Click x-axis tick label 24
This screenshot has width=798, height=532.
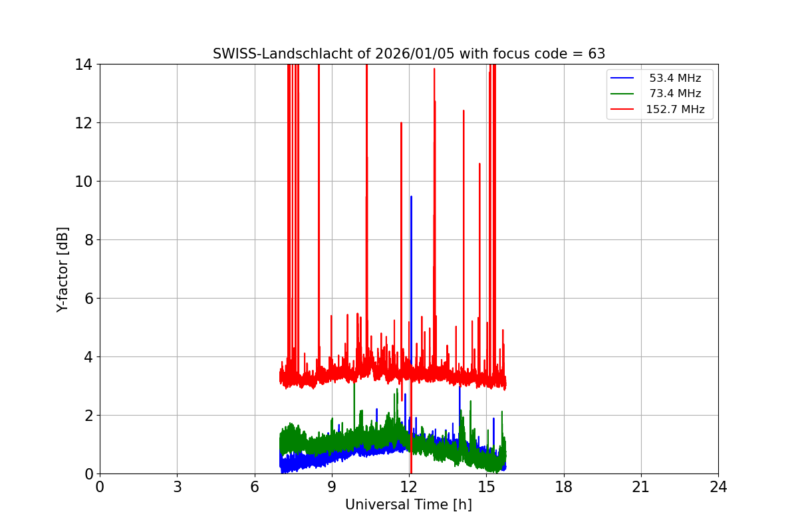click(x=718, y=487)
